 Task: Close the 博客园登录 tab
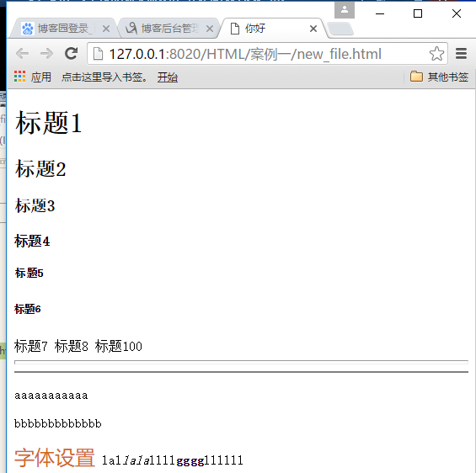tap(106, 29)
